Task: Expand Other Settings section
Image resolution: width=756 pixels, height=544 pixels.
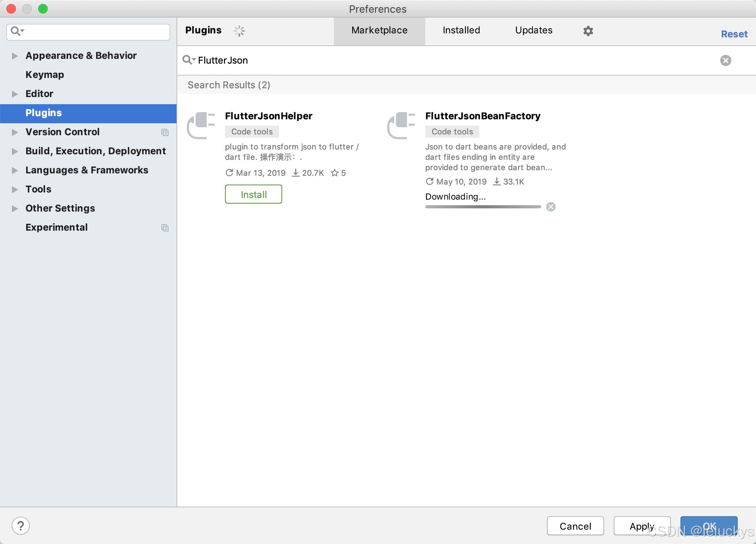Action: pyautogui.click(x=15, y=208)
